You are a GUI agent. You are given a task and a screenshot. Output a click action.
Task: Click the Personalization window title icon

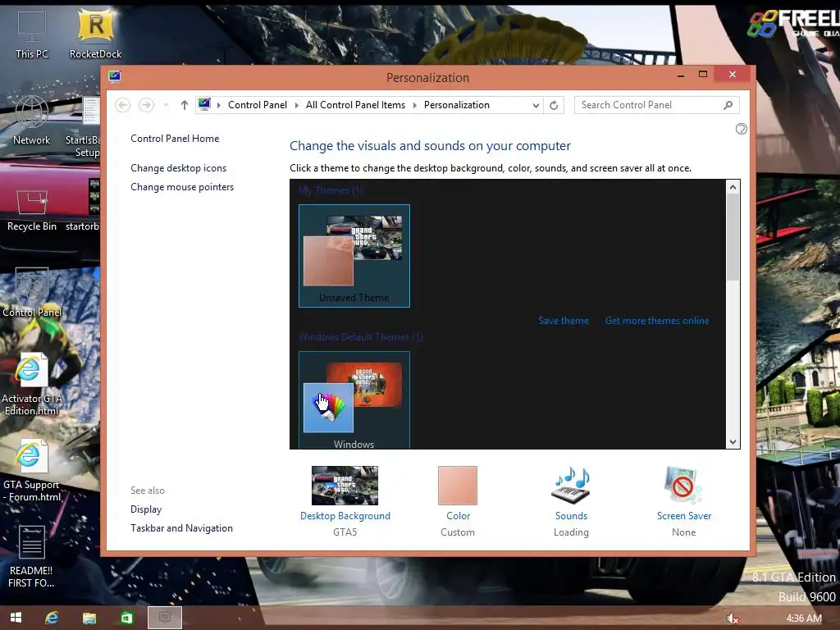point(115,76)
